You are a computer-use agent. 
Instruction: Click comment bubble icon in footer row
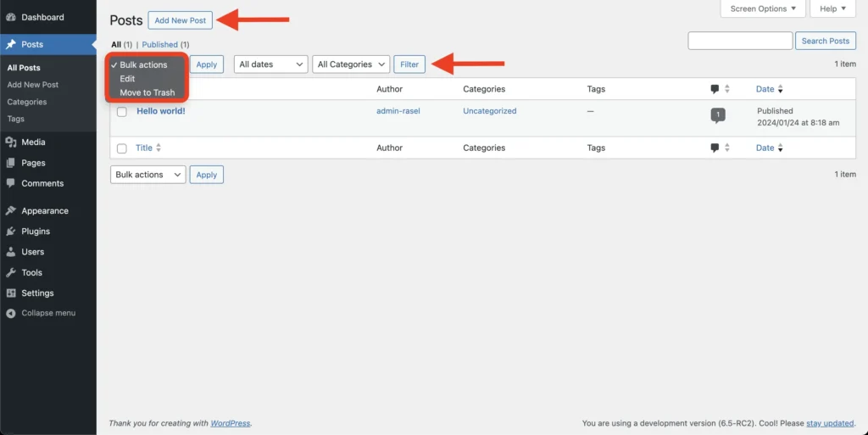(x=715, y=148)
